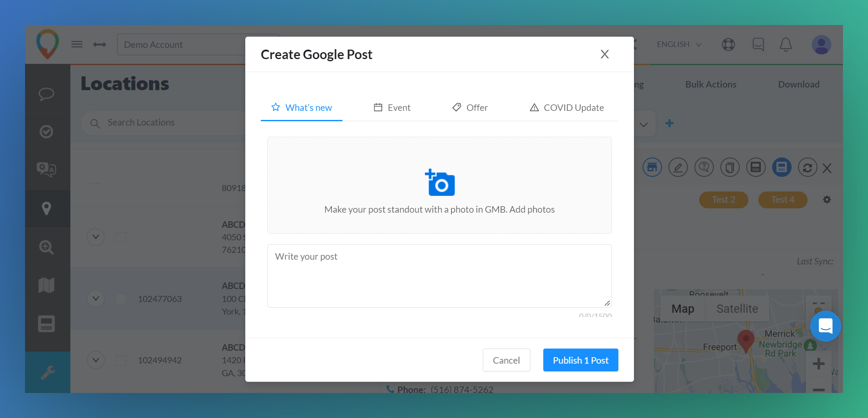Tick checkbox in the 4050 address row
The width and height of the screenshot is (868, 418).
click(121, 237)
